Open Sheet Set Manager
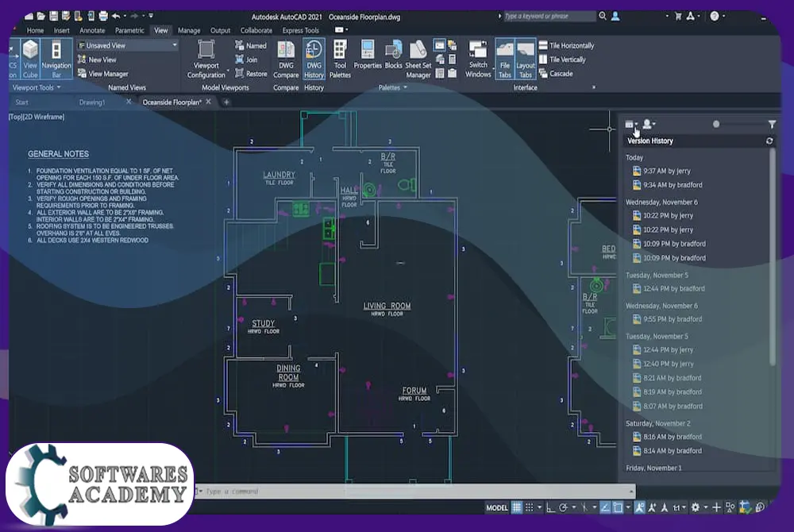Viewport: 794px width, 532px height. (x=418, y=60)
